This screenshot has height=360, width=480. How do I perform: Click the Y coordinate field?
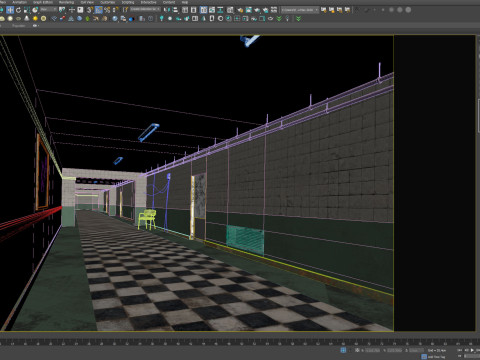click(x=394, y=350)
